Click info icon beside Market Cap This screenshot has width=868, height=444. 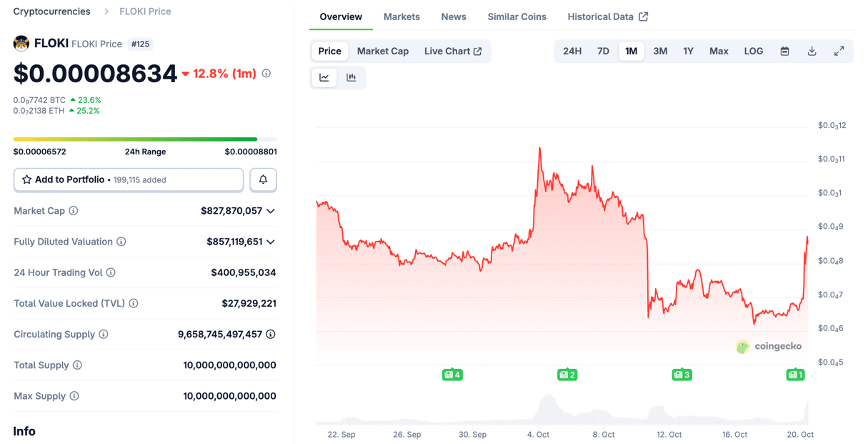tap(74, 211)
